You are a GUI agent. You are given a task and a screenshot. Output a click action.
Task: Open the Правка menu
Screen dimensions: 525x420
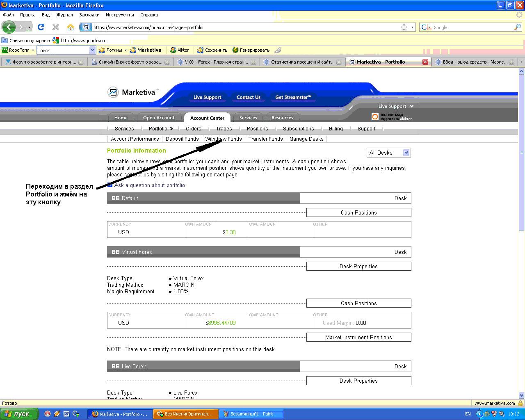pos(28,15)
